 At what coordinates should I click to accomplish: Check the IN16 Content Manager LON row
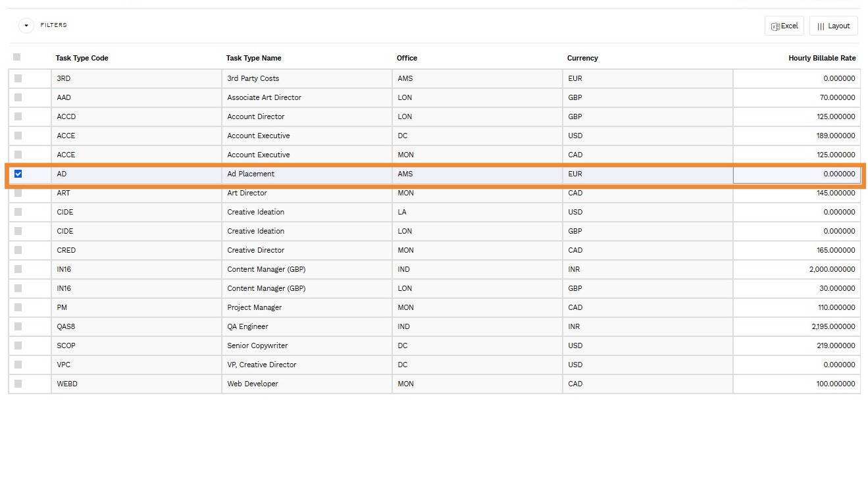click(x=18, y=288)
